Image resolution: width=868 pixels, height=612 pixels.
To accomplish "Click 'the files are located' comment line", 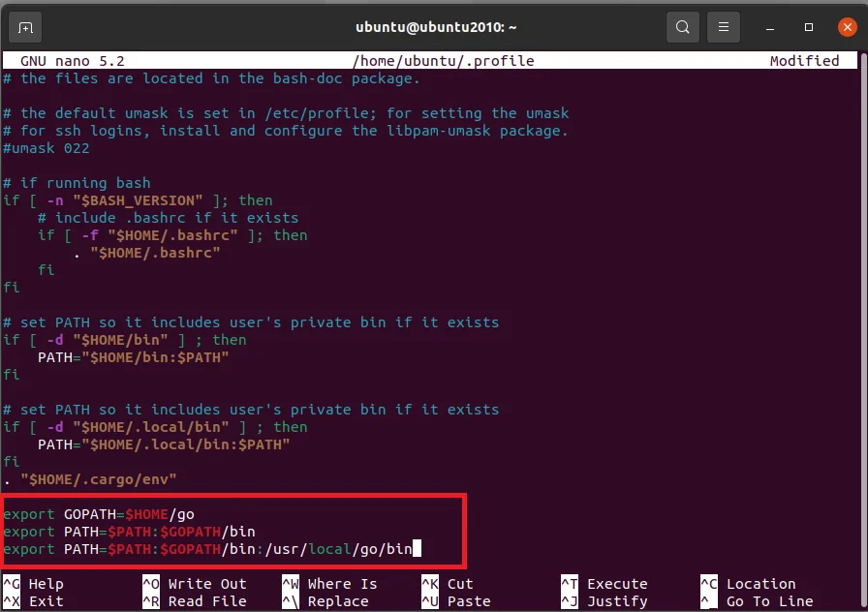I will [x=211, y=78].
